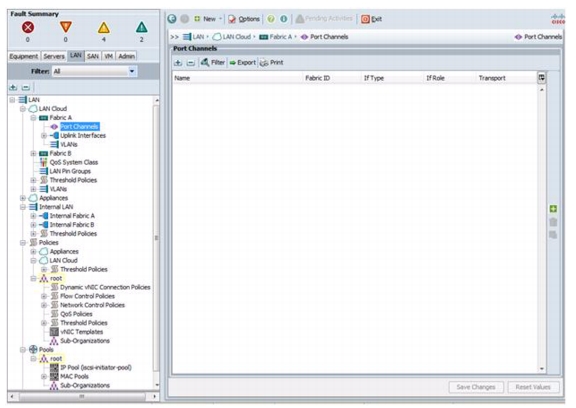Open the about info icon in toolbar
The width and height of the screenshot is (576, 408).
point(284,19)
